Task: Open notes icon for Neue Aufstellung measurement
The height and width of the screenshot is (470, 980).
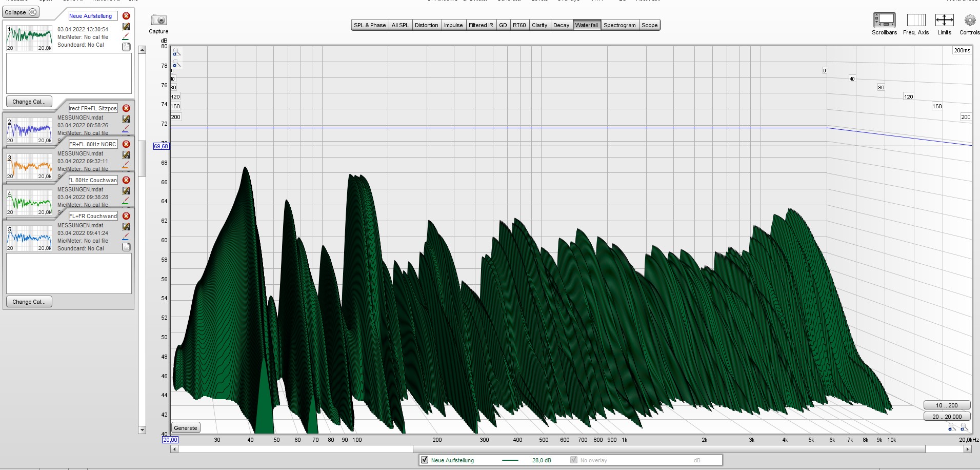Action: point(126,47)
